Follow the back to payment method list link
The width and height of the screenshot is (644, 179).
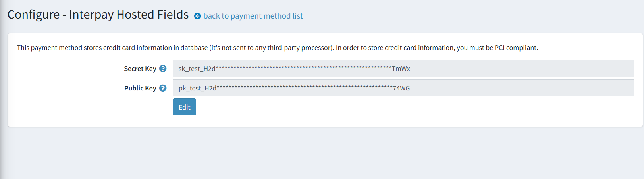(x=253, y=16)
